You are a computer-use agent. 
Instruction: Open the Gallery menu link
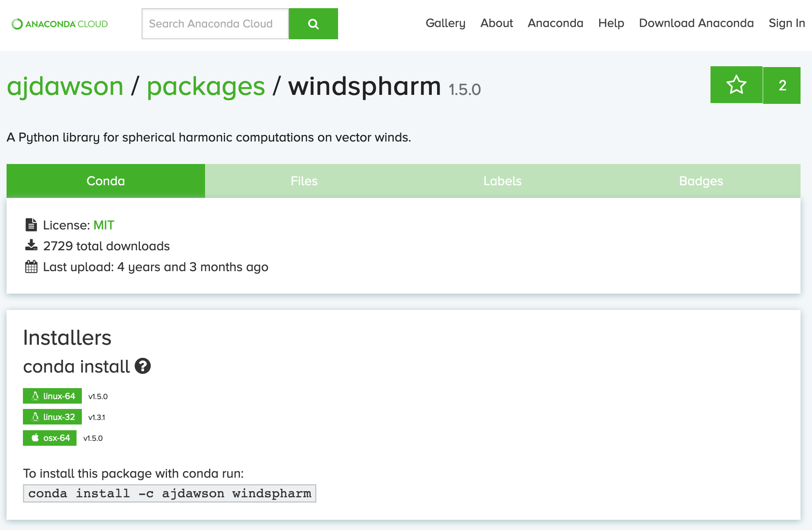[445, 23]
